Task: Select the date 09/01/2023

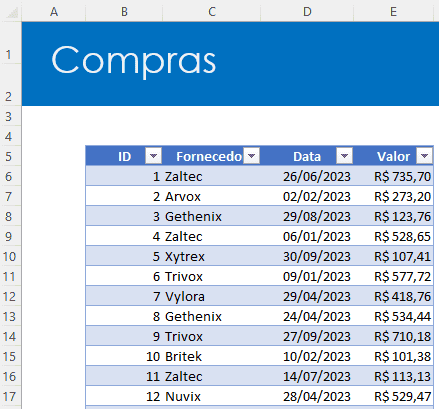Action: 307,276
